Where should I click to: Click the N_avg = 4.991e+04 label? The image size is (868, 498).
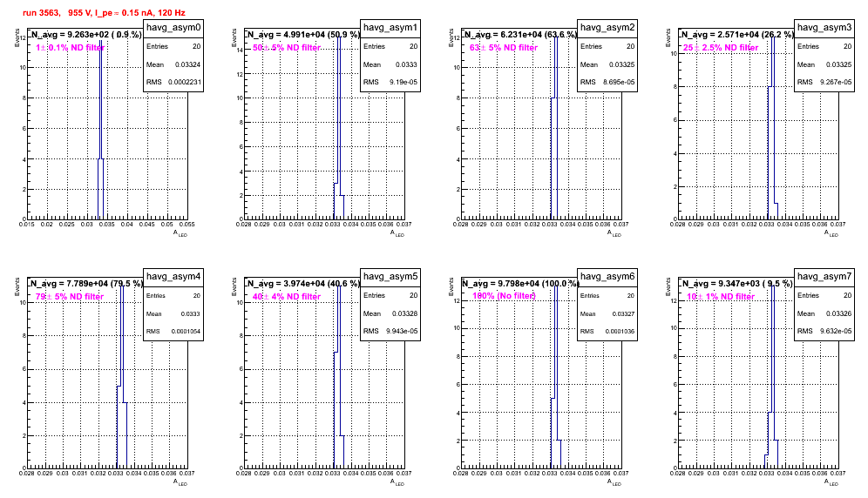(x=303, y=35)
